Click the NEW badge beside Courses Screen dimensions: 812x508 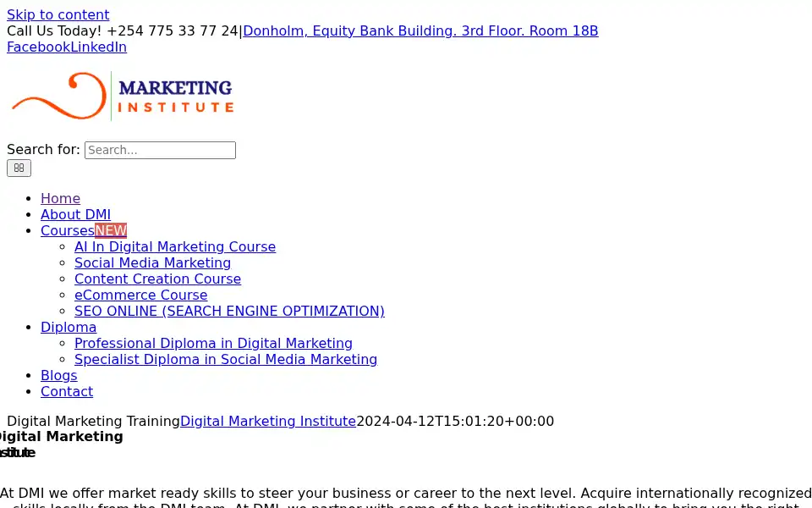111,230
